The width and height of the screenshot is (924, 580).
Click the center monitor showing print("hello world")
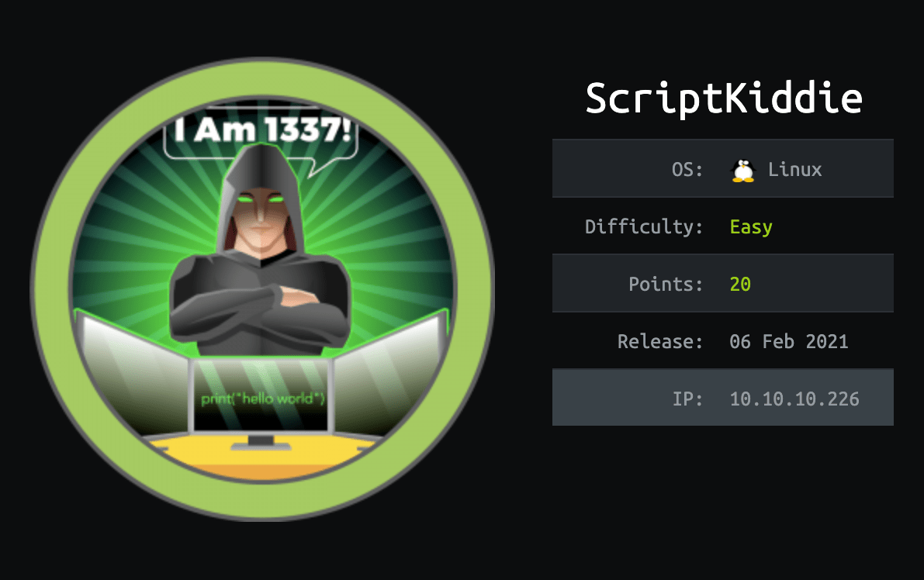[261, 396]
